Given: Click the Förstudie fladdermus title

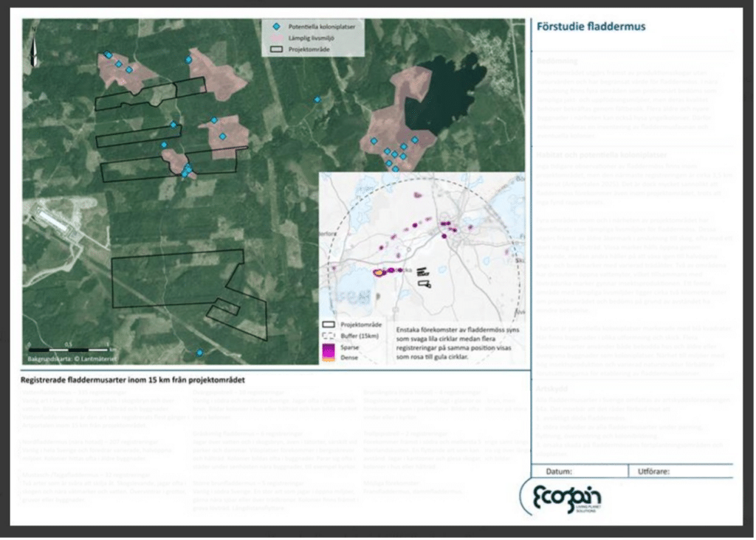Looking at the screenshot, I should pyautogui.click(x=591, y=27).
